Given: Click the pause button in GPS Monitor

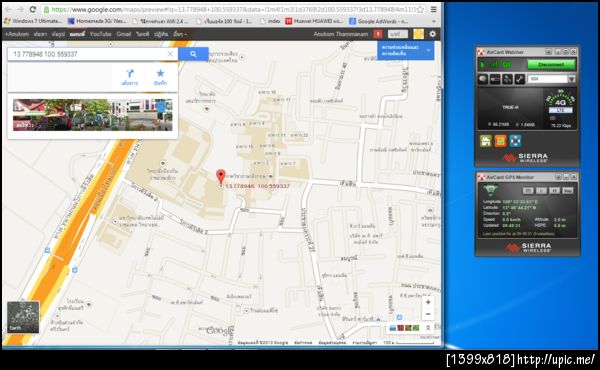Looking at the screenshot, I should [554, 190].
